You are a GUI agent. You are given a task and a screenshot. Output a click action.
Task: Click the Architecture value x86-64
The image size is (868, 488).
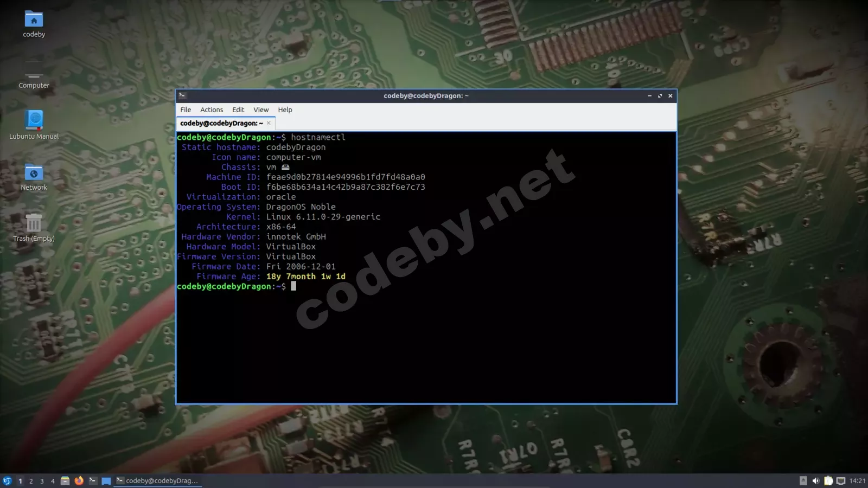(281, 227)
